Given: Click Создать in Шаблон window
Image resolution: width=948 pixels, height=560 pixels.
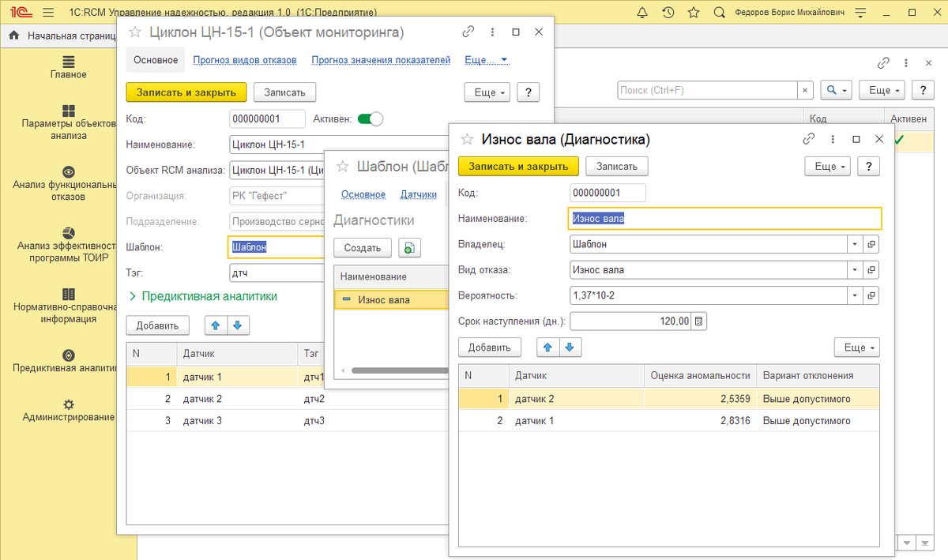Looking at the screenshot, I should pos(363,248).
